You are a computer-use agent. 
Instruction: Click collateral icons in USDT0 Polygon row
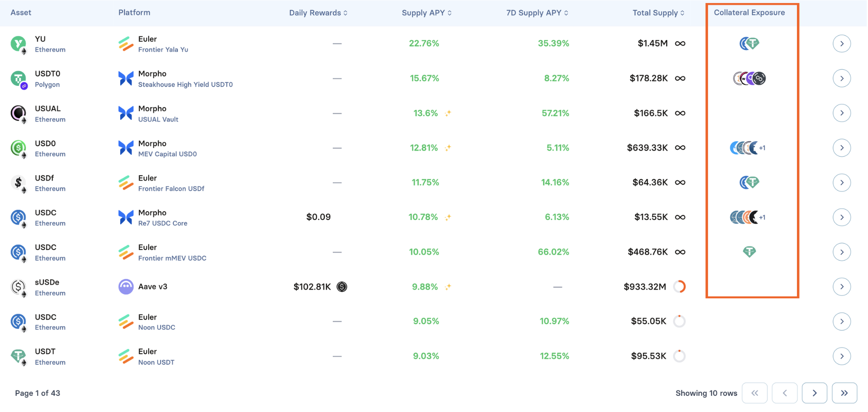click(749, 78)
